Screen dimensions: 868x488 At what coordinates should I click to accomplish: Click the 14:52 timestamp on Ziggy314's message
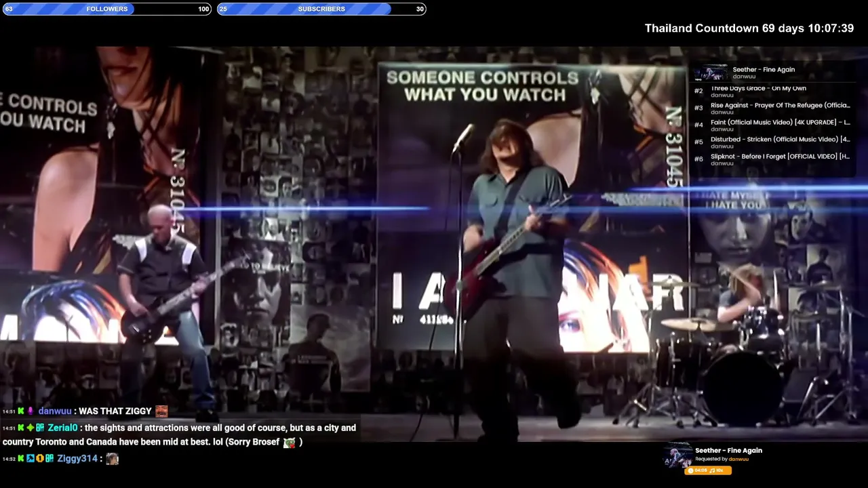click(x=9, y=460)
